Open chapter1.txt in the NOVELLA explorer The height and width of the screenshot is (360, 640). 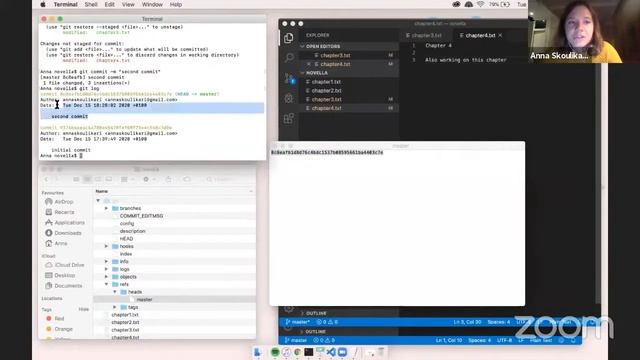click(x=326, y=82)
